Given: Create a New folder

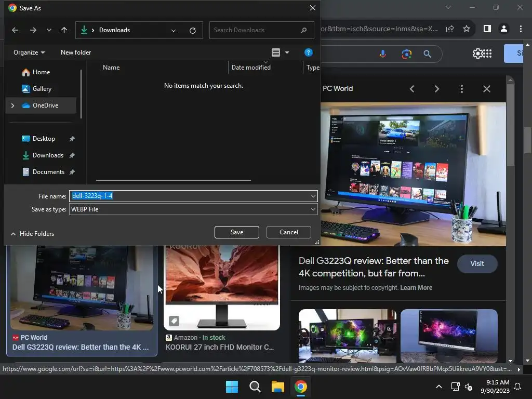Looking at the screenshot, I should pyautogui.click(x=76, y=52).
